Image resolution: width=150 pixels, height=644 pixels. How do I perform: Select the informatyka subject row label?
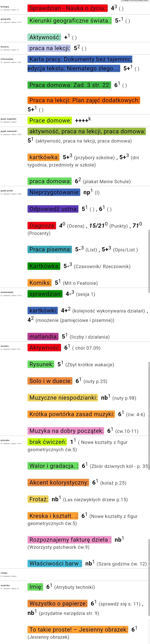pos(7,59)
